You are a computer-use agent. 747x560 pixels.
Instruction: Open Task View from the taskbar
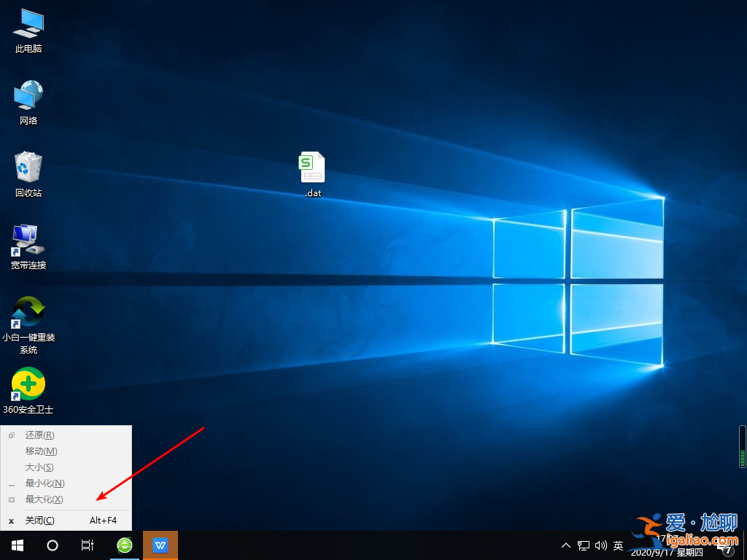pyautogui.click(x=88, y=545)
